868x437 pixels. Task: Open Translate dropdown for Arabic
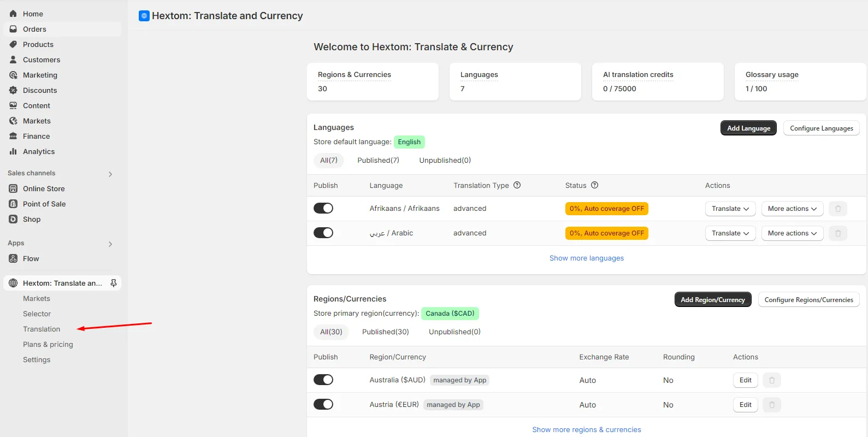pos(730,233)
